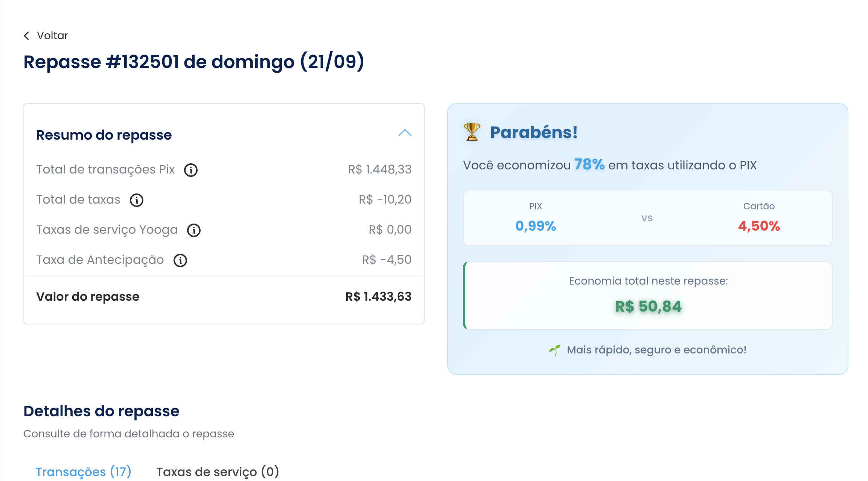Viewport: 868px width, 481px height.
Task: Click the Taxa de Antecipação label
Action: pyautogui.click(x=100, y=260)
